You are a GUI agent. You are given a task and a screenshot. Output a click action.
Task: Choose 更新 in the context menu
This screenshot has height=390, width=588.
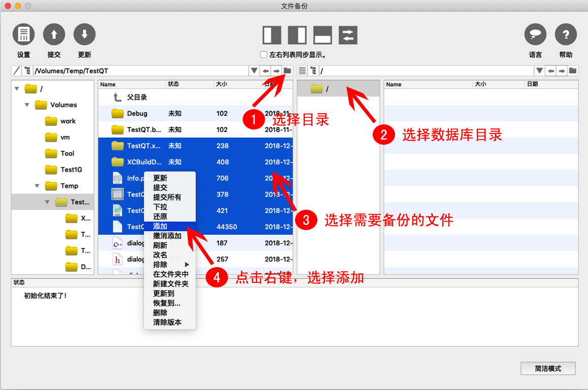tap(170, 178)
